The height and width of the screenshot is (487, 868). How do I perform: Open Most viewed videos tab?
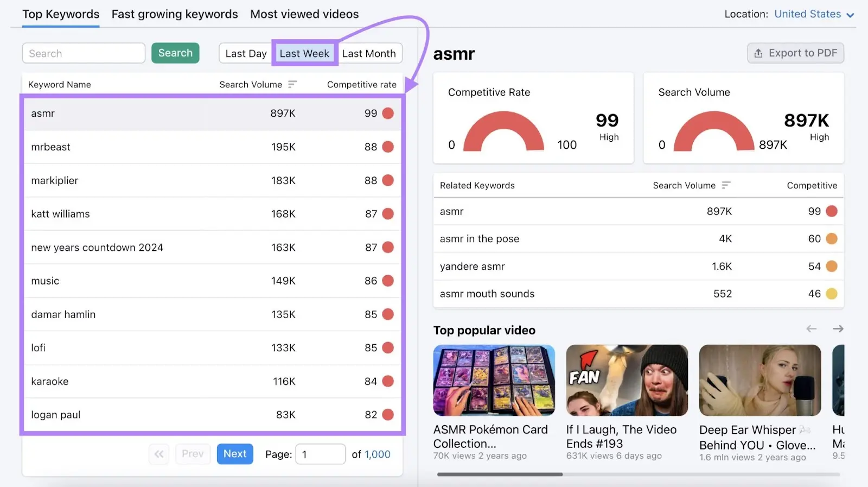click(x=304, y=14)
